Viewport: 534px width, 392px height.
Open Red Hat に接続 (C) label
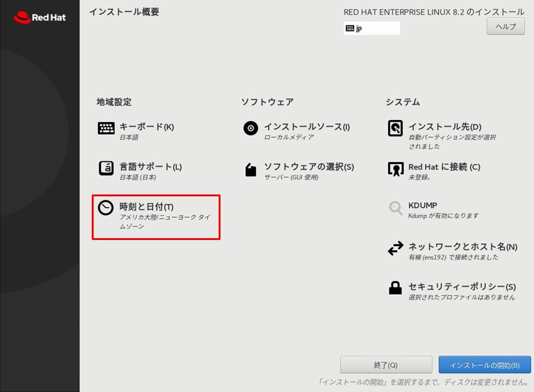(x=445, y=167)
